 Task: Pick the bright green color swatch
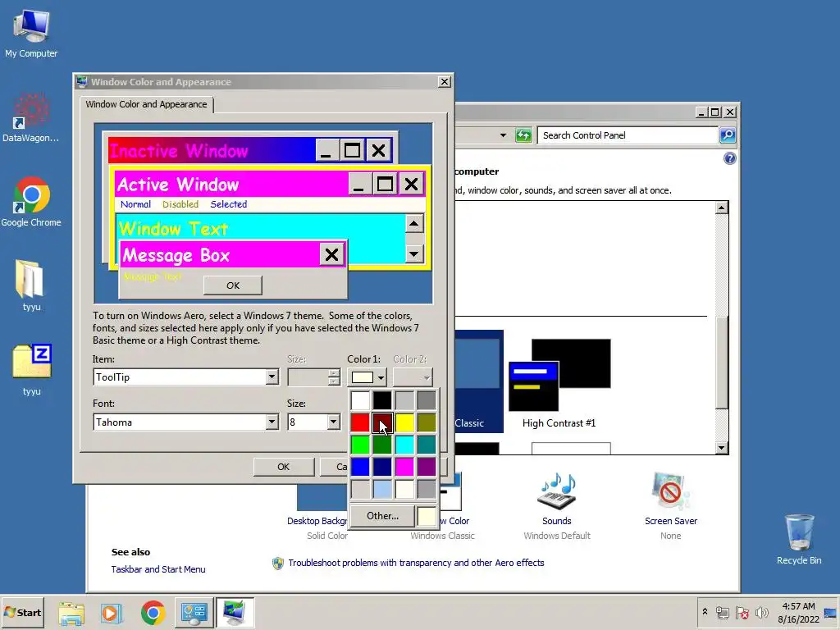360,445
